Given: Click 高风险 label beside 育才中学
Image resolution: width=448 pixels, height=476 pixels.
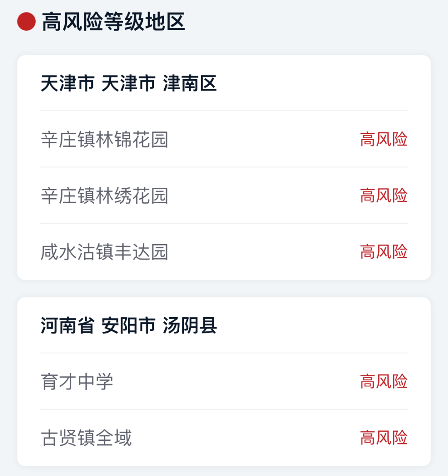Looking at the screenshot, I should click(x=384, y=381).
